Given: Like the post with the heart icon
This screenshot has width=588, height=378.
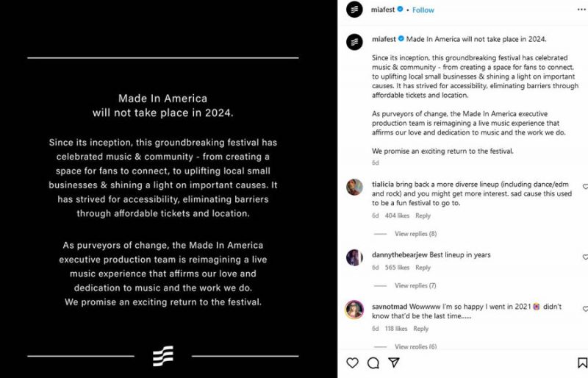Looking at the screenshot, I should tap(353, 363).
